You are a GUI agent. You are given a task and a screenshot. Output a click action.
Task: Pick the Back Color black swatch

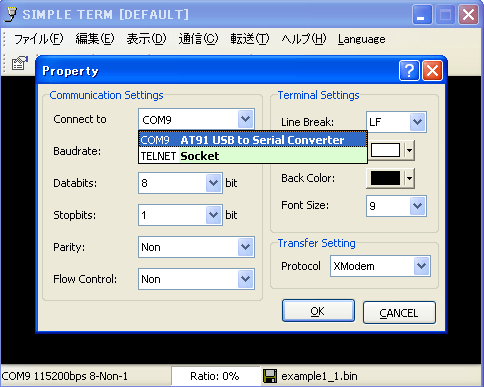coord(385,178)
